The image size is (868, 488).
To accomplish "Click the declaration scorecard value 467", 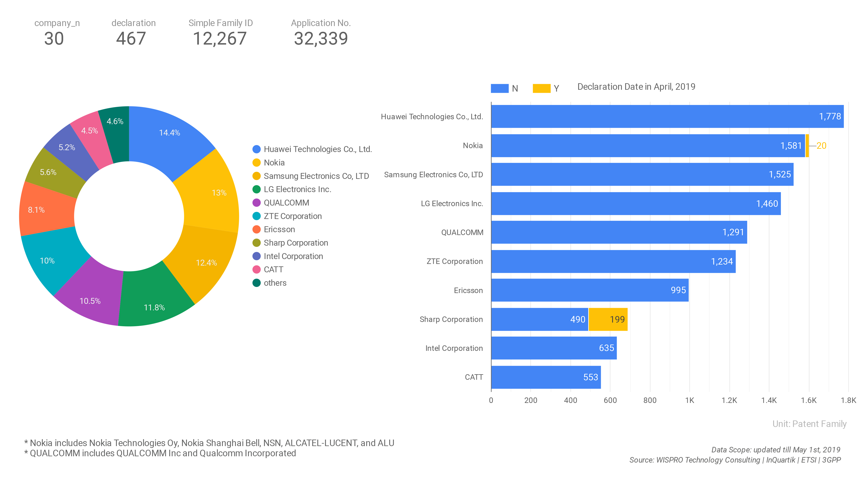I will 131,38.
